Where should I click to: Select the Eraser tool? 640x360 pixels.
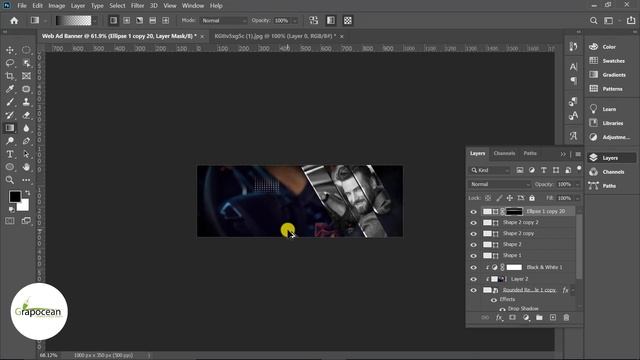point(26,115)
